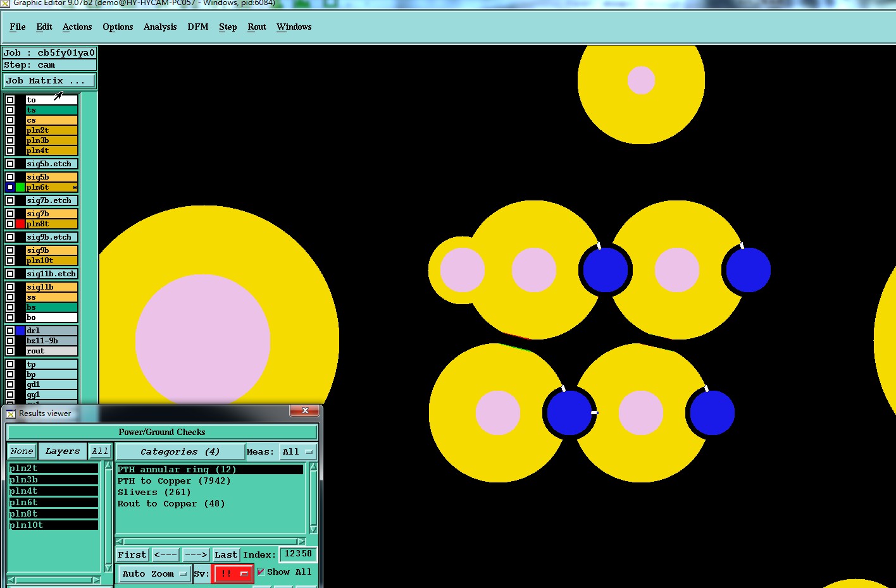Image resolution: width=896 pixels, height=588 pixels.
Task: Go to next result with ---> button
Action: click(x=196, y=554)
